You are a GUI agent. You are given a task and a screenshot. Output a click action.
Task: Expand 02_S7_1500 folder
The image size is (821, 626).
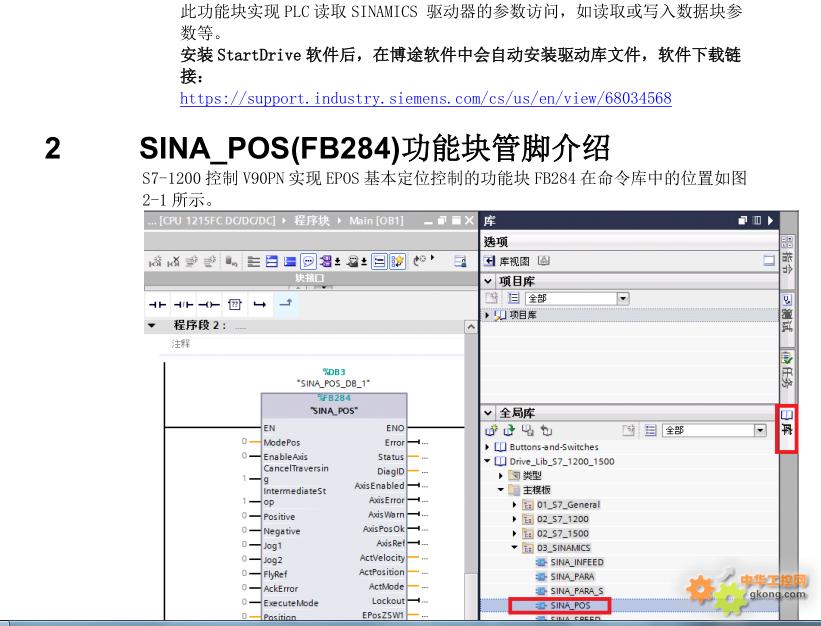(x=514, y=533)
